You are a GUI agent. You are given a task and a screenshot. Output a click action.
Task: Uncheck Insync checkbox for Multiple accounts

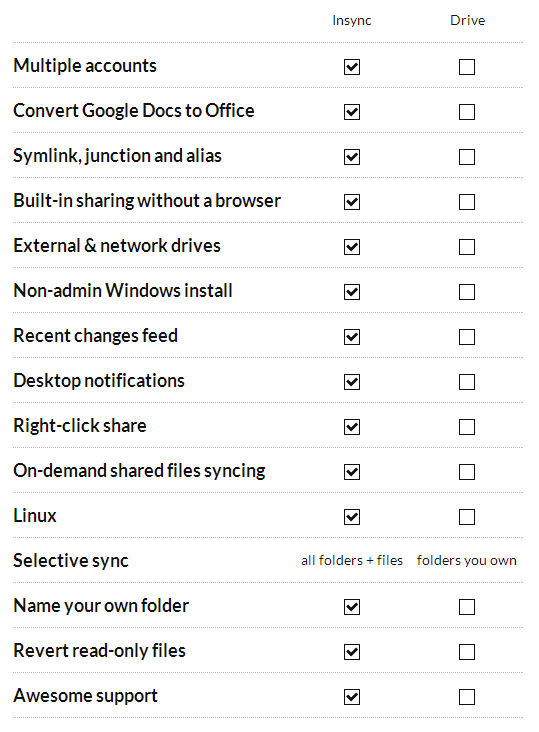coord(352,67)
